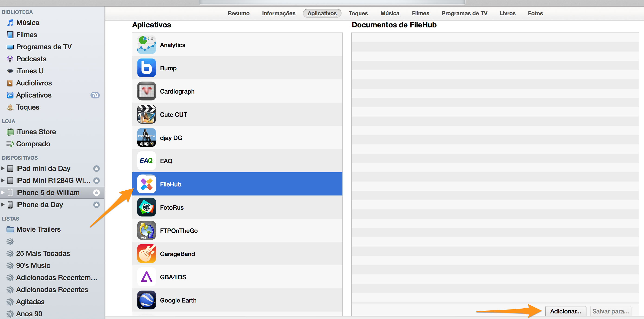Open the iTunes U graduation cap icon

[x=10, y=71]
